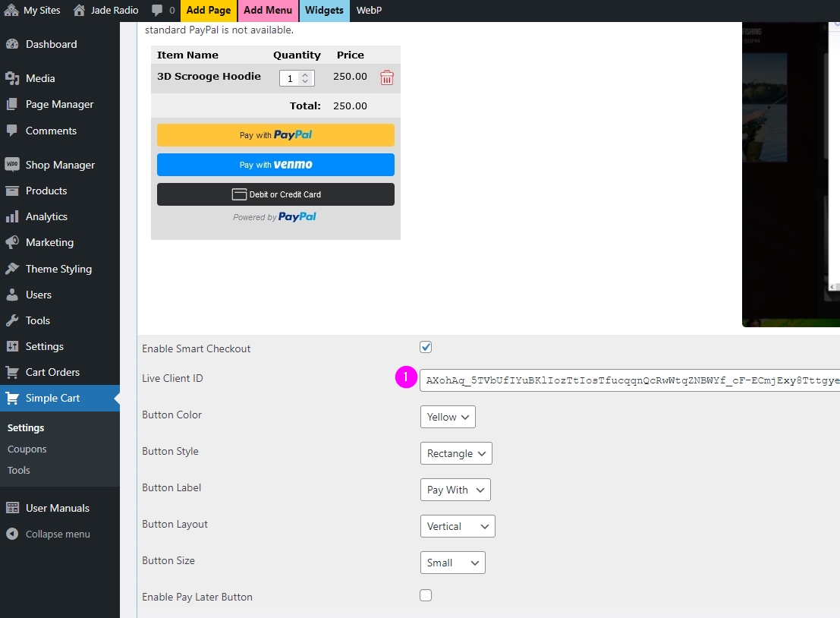The width and height of the screenshot is (840, 618).
Task: Open Widgets in admin bar
Action: pos(324,11)
